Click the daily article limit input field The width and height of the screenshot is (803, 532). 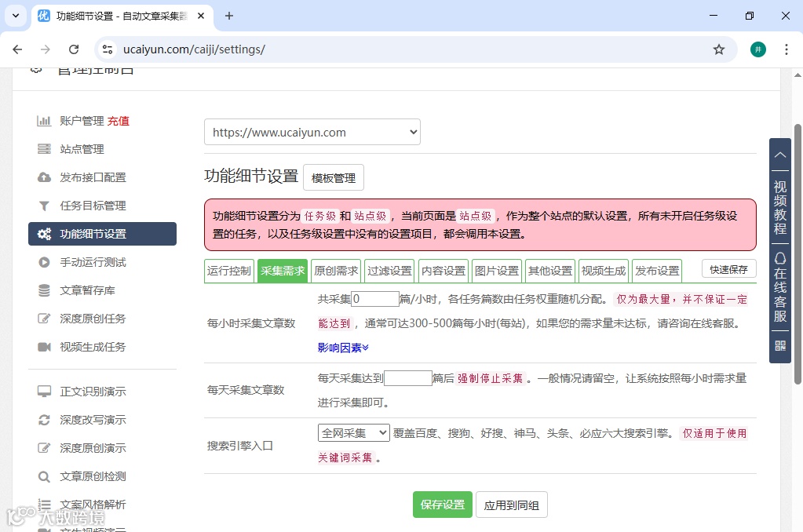[408, 378]
